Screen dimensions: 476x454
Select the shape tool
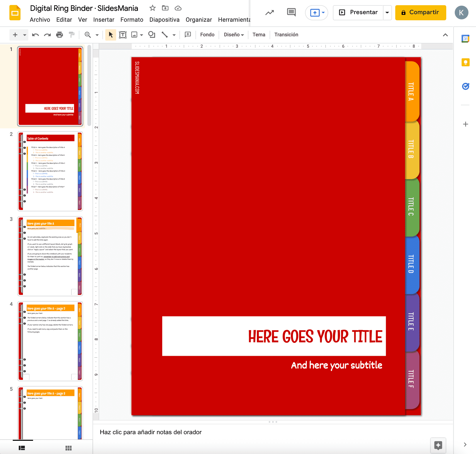point(152,35)
